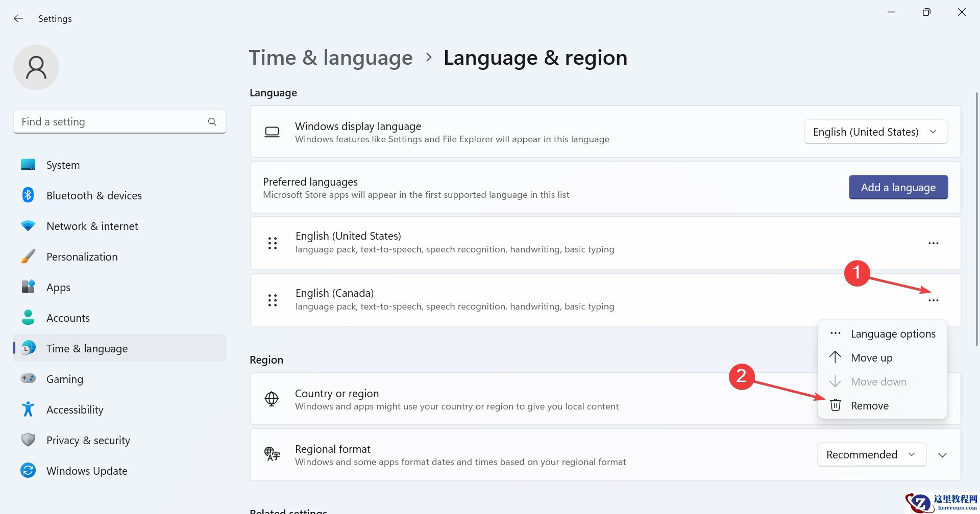Click the search magnifier icon
Image resolution: width=980 pixels, height=514 pixels.
pos(212,122)
